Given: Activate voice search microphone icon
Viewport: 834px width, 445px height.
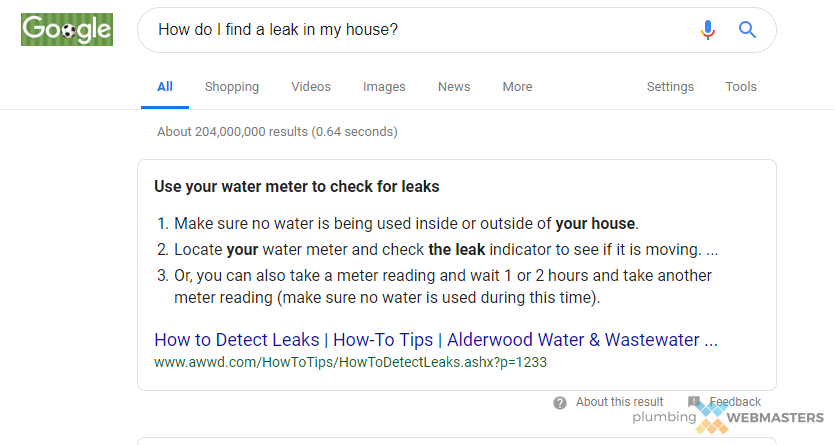Looking at the screenshot, I should (707, 30).
